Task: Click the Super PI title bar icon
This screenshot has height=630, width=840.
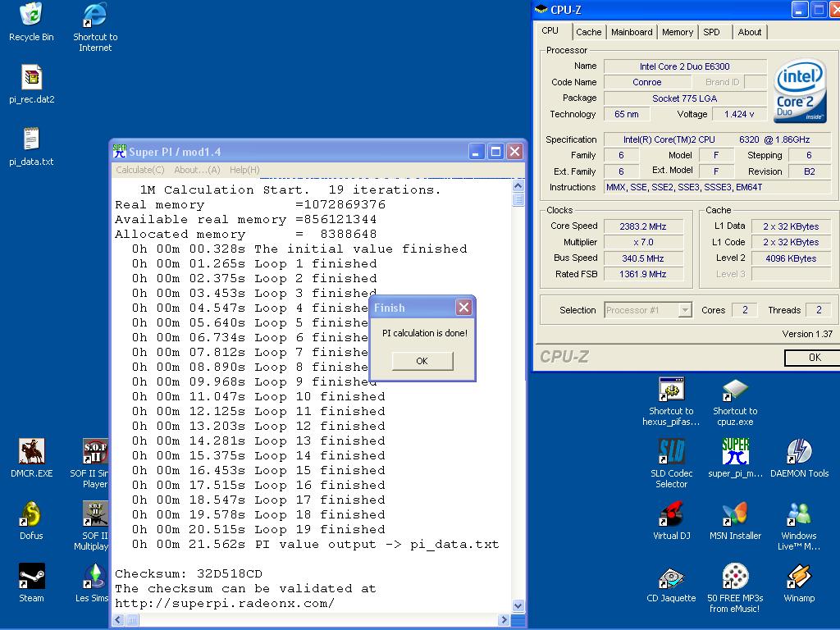Action: point(120,152)
